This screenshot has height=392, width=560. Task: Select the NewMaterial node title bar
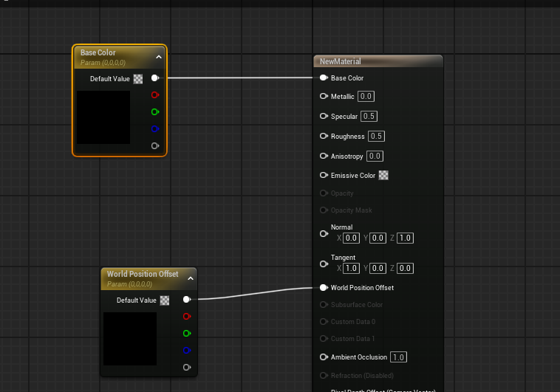(x=378, y=61)
